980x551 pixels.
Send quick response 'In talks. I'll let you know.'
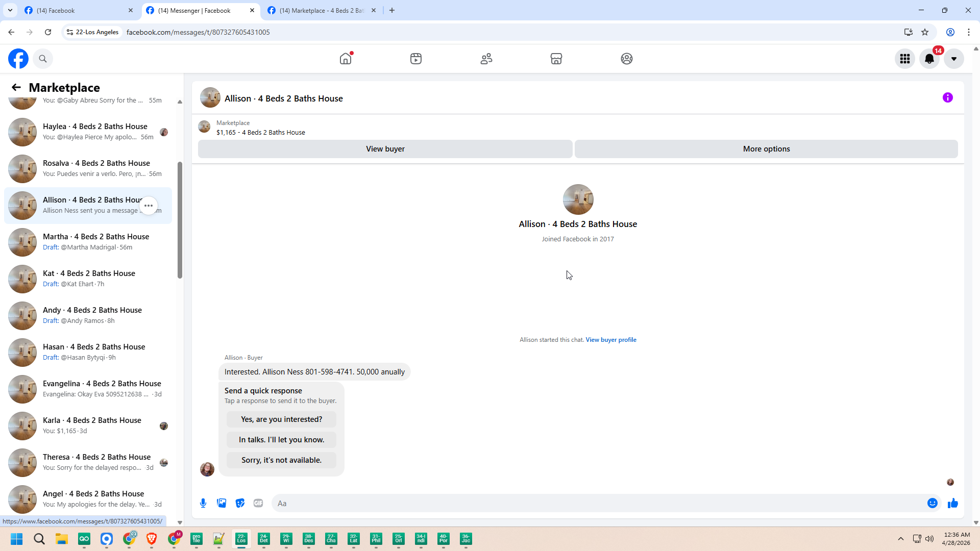click(282, 440)
